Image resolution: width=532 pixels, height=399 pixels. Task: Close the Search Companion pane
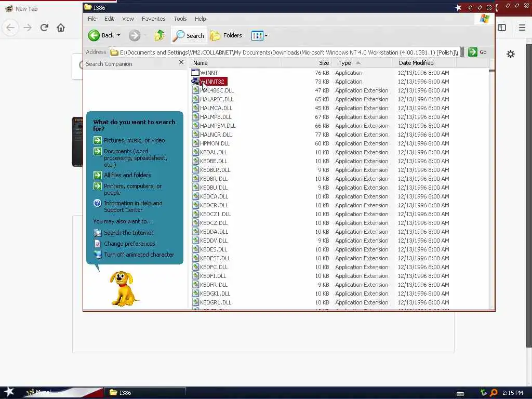181,62
